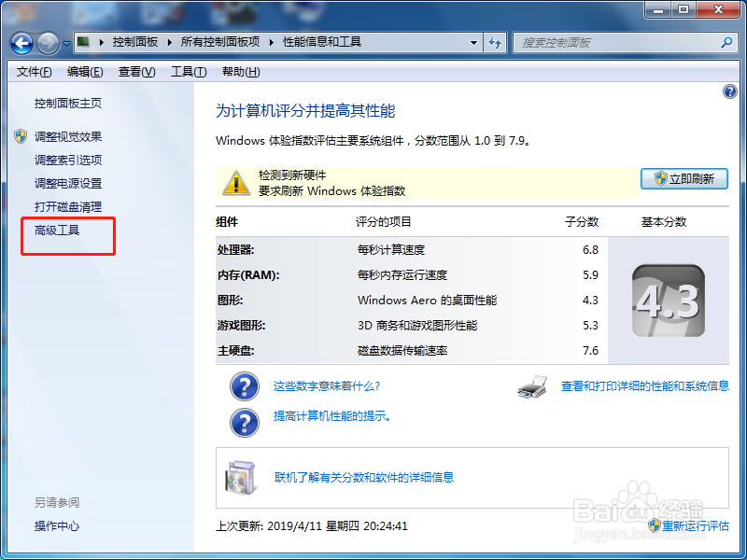Click the search magnifier icon
This screenshot has height=560, width=747.
tap(726, 42)
